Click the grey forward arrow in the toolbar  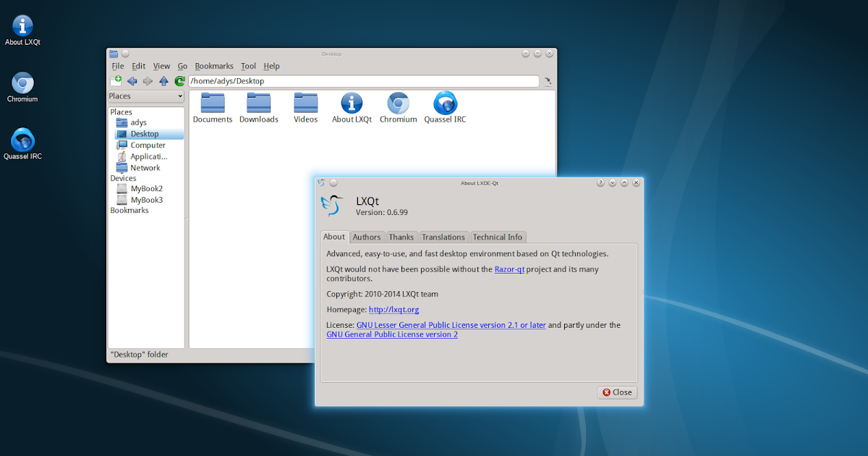[x=148, y=81]
